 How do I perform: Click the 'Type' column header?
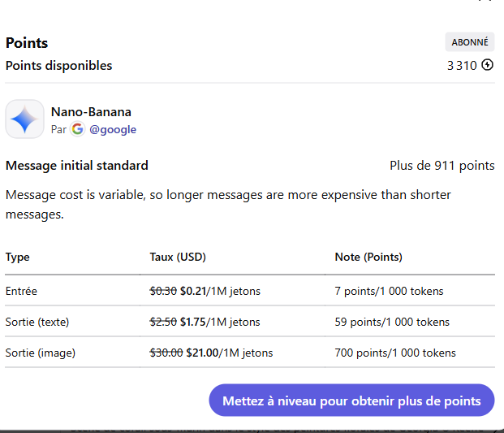18,257
